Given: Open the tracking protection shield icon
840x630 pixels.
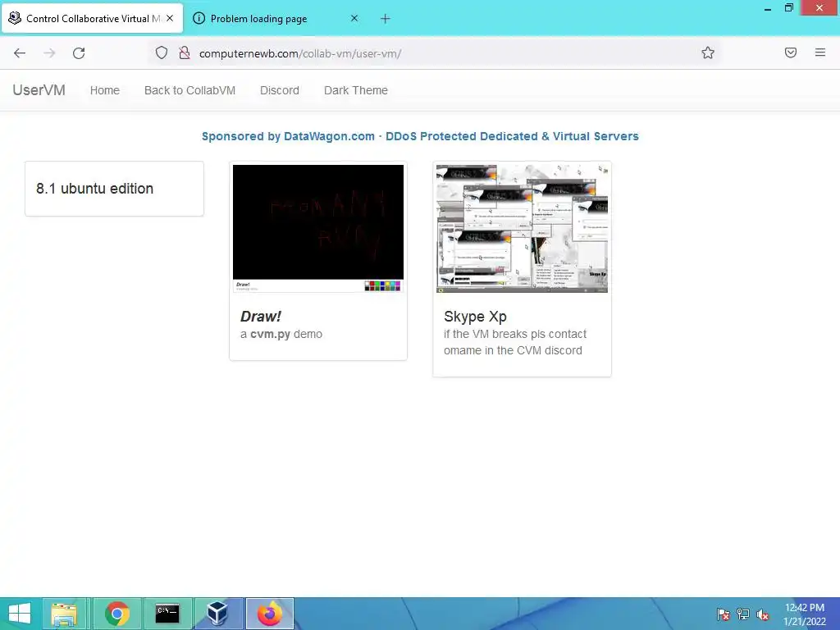Looking at the screenshot, I should pos(162,53).
